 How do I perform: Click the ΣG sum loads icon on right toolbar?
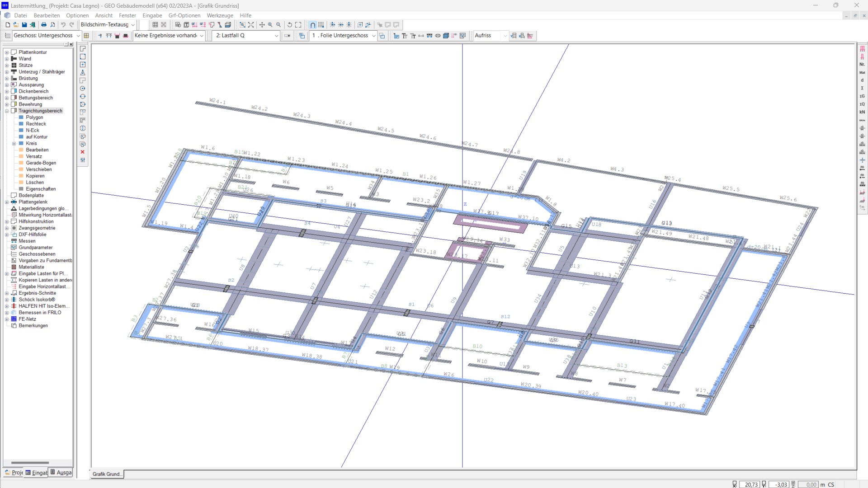862,96
